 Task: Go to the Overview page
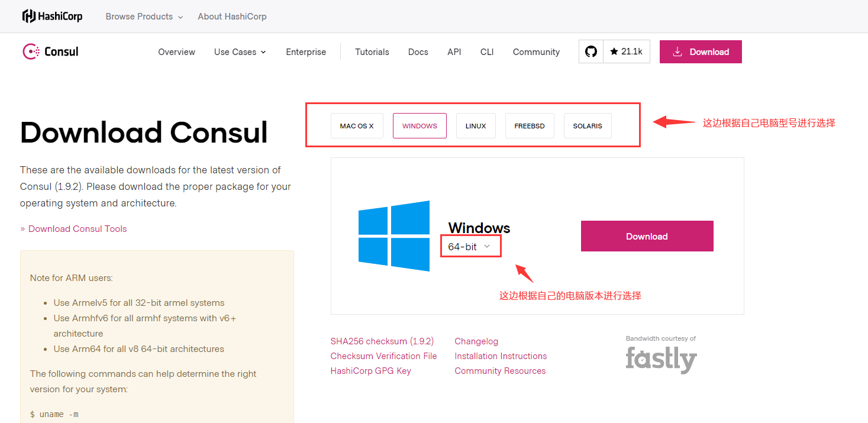176,52
